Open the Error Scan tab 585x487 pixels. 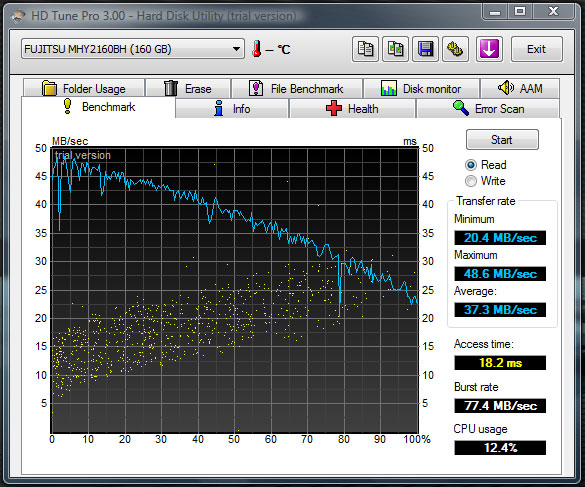(x=488, y=109)
